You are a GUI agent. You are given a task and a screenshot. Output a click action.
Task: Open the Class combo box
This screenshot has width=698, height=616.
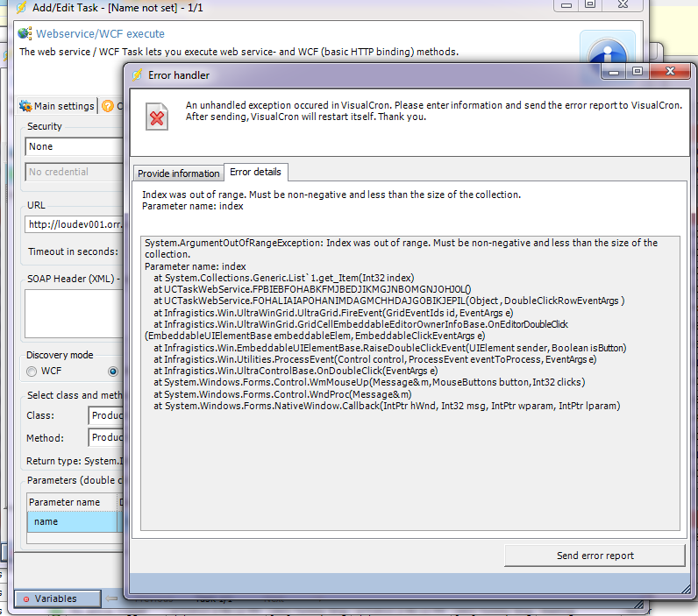tap(104, 415)
